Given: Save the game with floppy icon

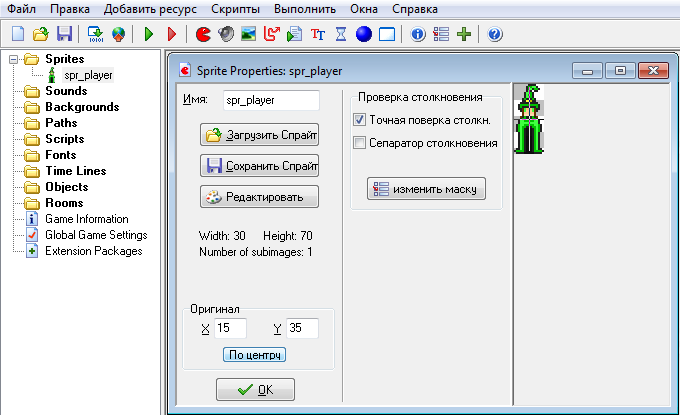Looking at the screenshot, I should [65, 33].
